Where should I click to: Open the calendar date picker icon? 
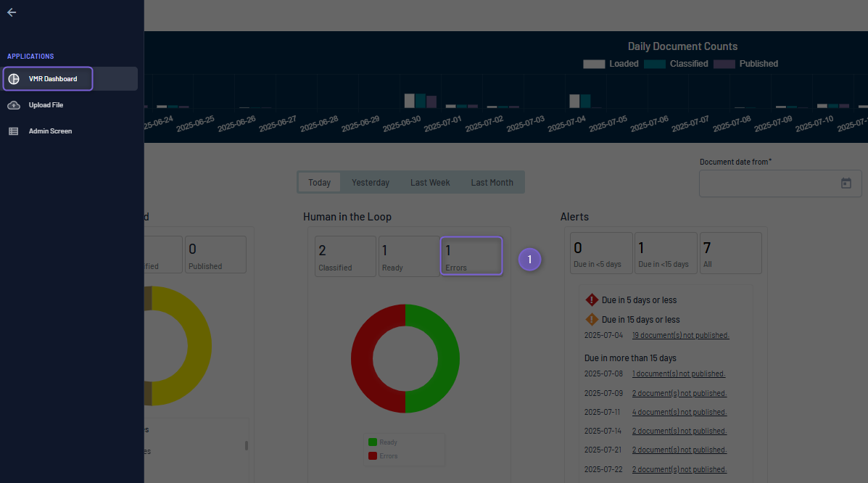(846, 183)
